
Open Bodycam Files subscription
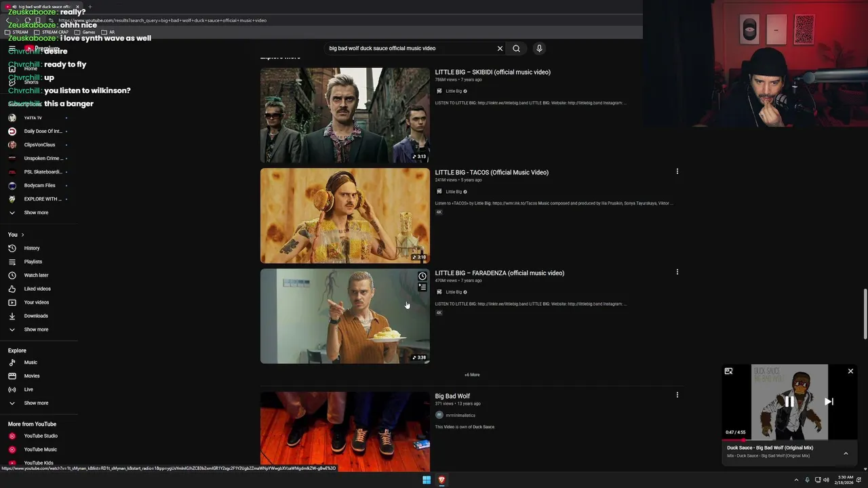tap(39, 186)
